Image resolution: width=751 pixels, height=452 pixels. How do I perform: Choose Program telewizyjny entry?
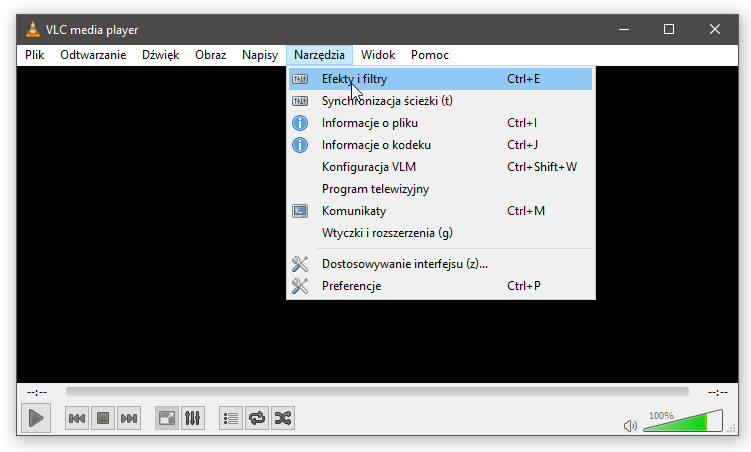tap(440, 189)
